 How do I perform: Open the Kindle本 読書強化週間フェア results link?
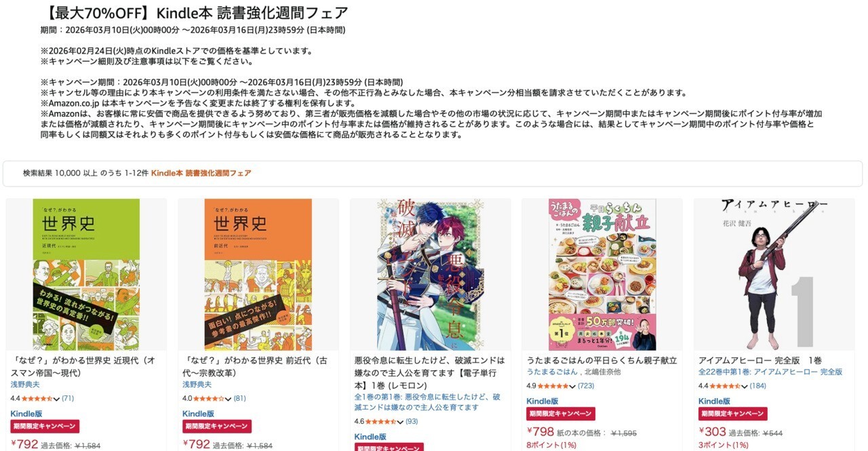point(201,174)
